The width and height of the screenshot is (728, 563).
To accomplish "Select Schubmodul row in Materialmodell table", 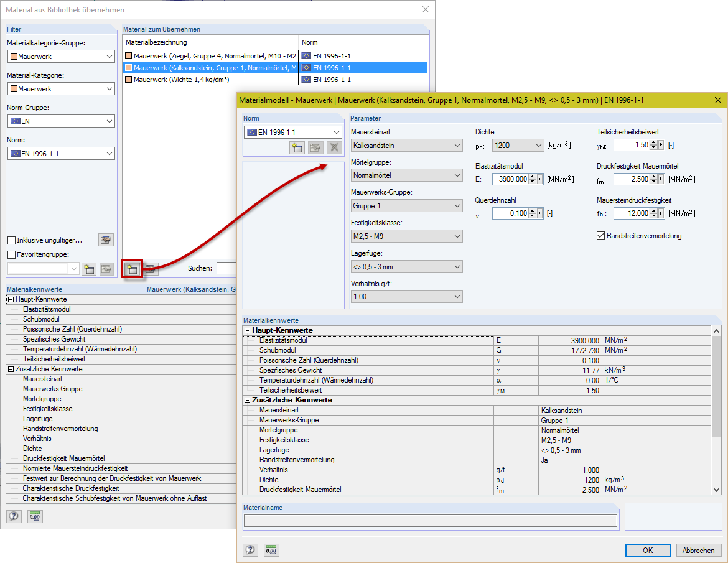I will 477,350.
